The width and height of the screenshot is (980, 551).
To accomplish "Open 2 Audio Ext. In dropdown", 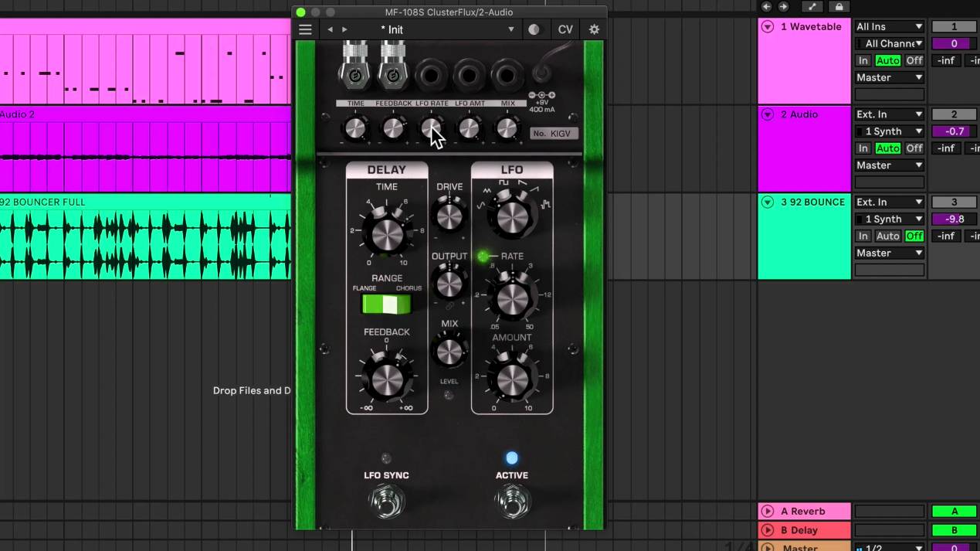I will [x=889, y=114].
